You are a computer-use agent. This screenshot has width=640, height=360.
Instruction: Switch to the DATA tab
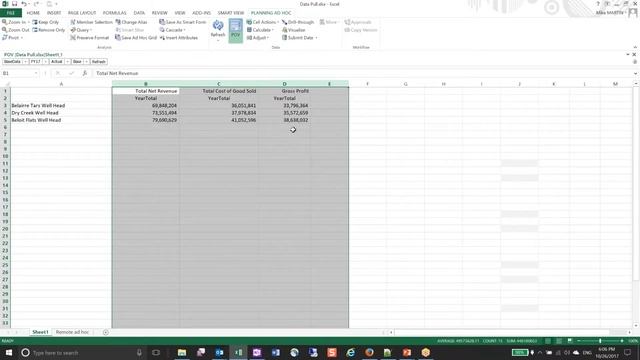(x=139, y=13)
